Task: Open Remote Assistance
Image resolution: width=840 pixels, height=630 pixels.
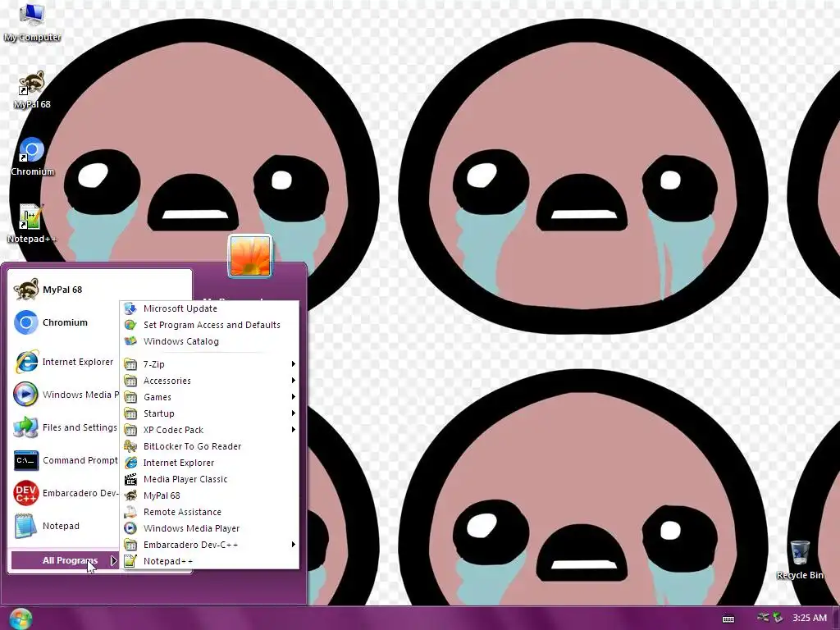Action: 209,512
